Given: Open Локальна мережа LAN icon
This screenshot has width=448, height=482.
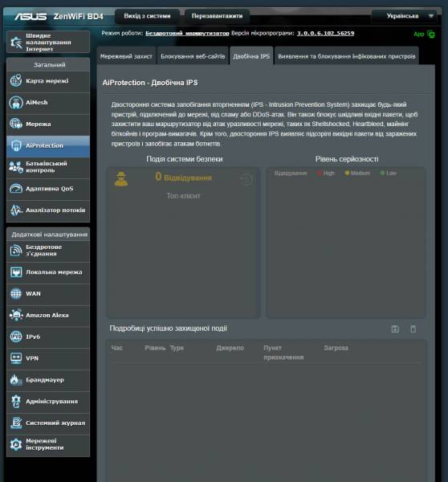Looking at the screenshot, I should point(16,272).
